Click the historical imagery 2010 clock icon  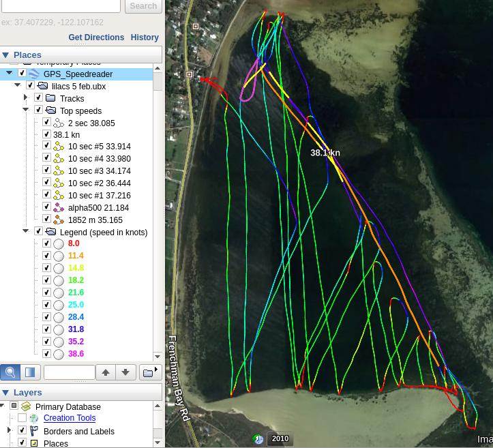(258, 439)
